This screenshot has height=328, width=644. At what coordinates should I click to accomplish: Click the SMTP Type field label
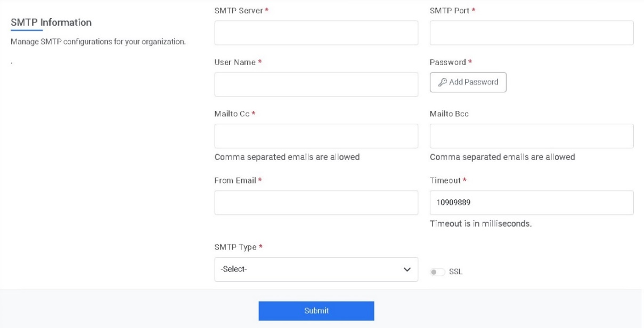coord(235,247)
